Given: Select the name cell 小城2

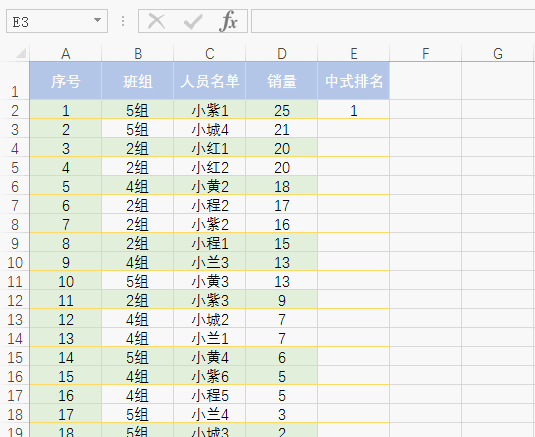Looking at the screenshot, I should pos(209,318).
